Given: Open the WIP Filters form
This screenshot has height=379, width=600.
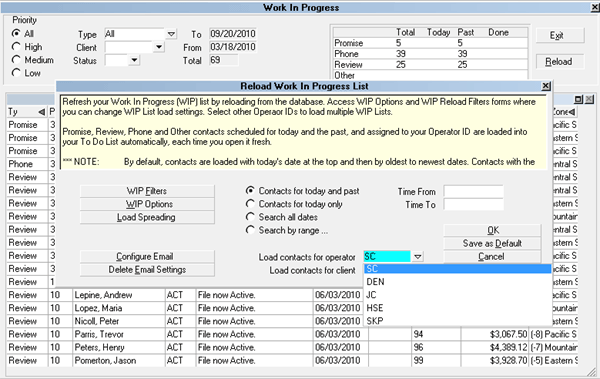Looking at the screenshot, I should 147,191.
